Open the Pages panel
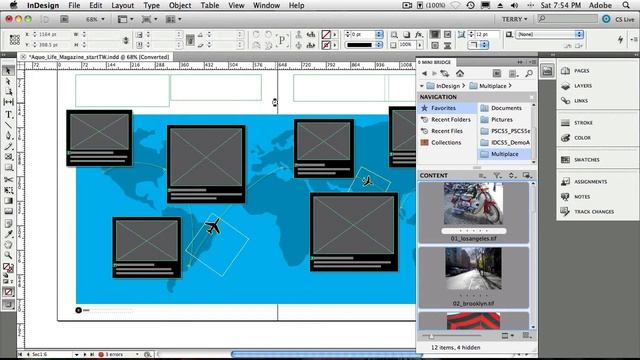The height and width of the screenshot is (360, 640). (576, 71)
